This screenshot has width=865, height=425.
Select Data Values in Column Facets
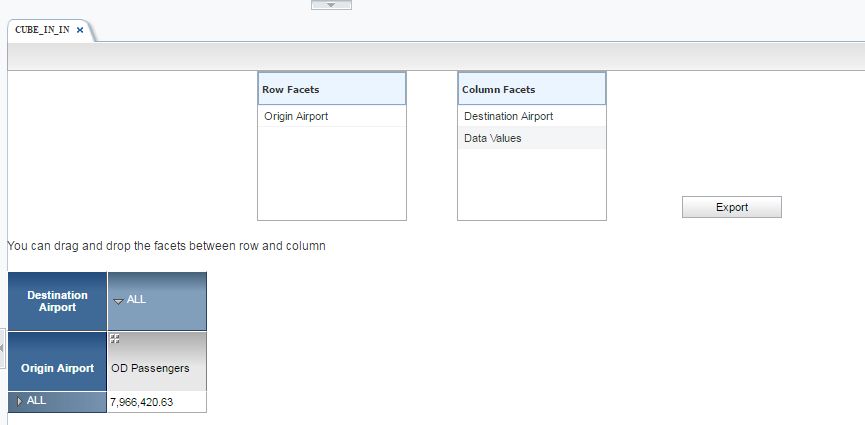click(493, 138)
